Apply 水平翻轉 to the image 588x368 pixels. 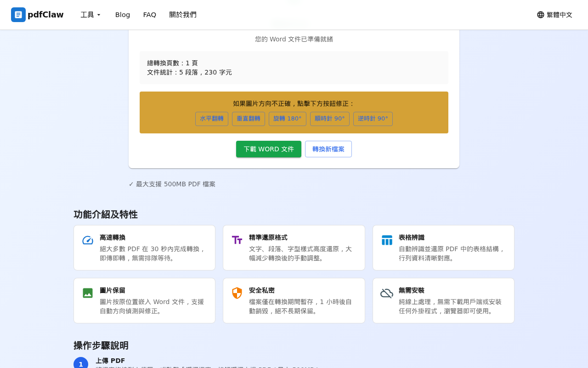pos(211,119)
